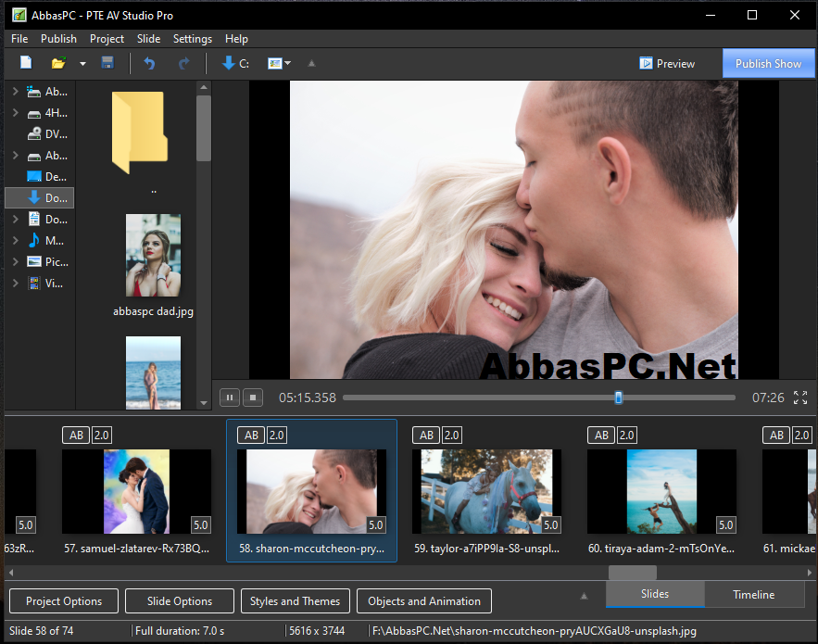The image size is (818, 644).
Task: Click the Pause playback button
Action: pos(230,398)
